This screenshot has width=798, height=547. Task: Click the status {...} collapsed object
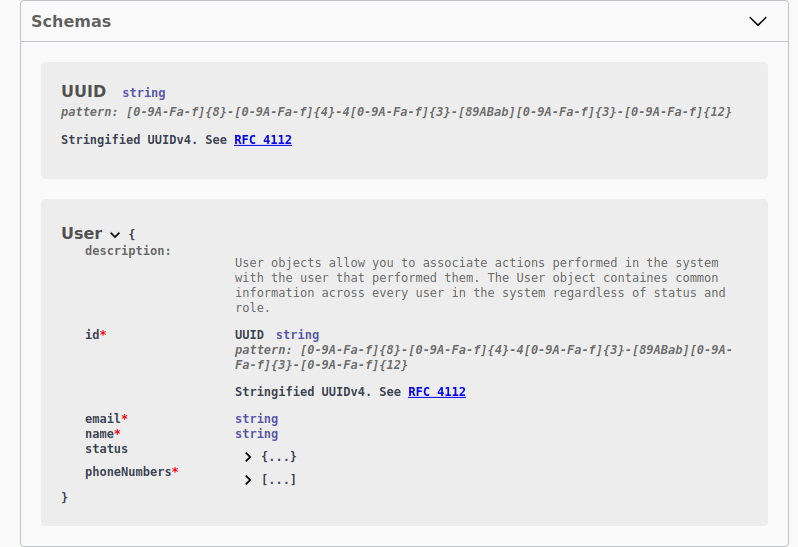tap(279, 457)
